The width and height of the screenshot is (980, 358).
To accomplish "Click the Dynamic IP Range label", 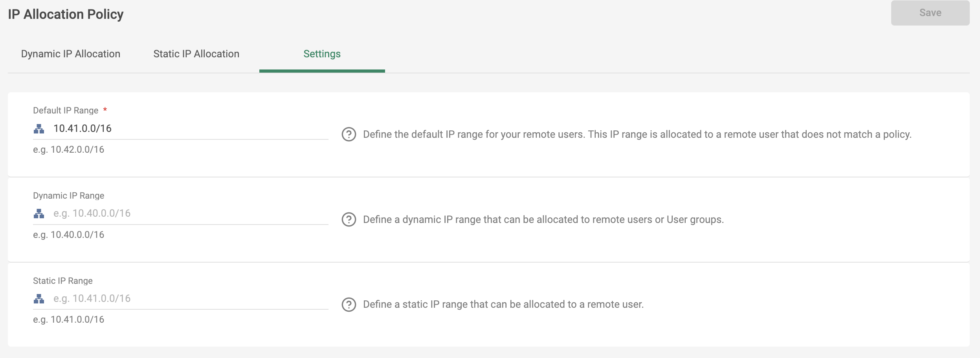I will [69, 195].
